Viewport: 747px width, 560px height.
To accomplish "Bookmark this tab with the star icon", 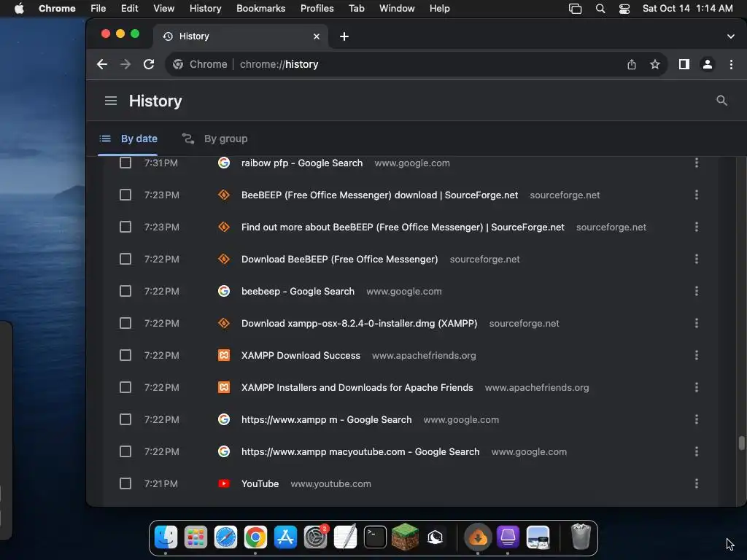I will [x=655, y=64].
